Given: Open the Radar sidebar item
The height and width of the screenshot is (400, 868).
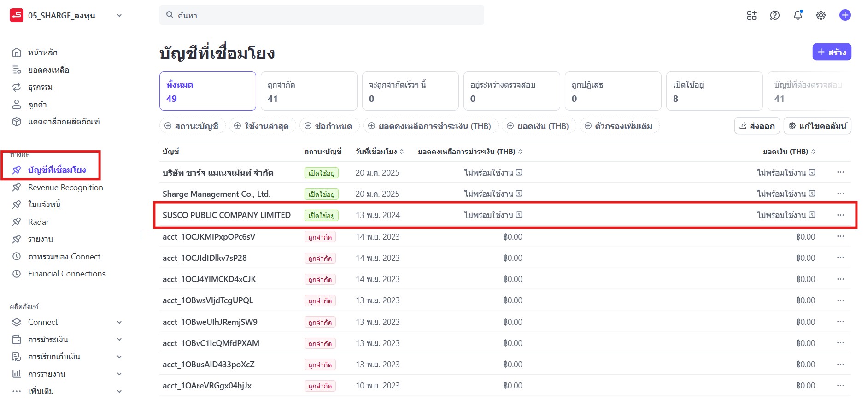Looking at the screenshot, I should (x=38, y=222).
